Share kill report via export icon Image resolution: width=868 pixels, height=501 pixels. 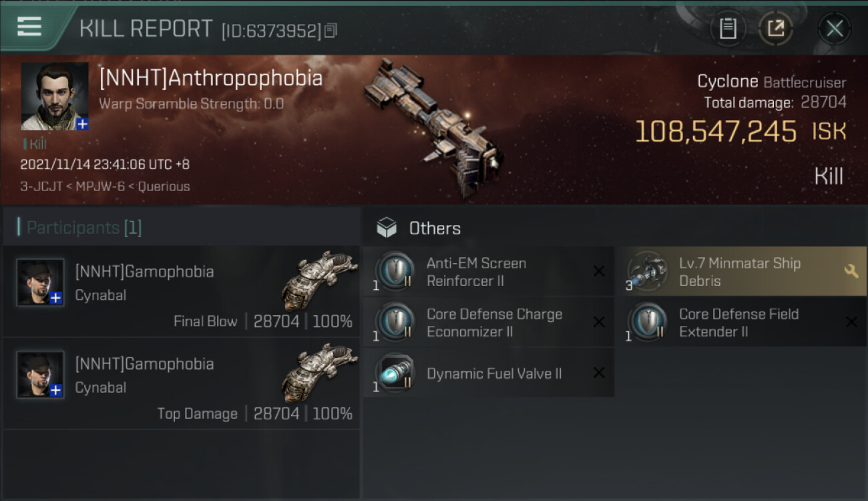coord(775,28)
